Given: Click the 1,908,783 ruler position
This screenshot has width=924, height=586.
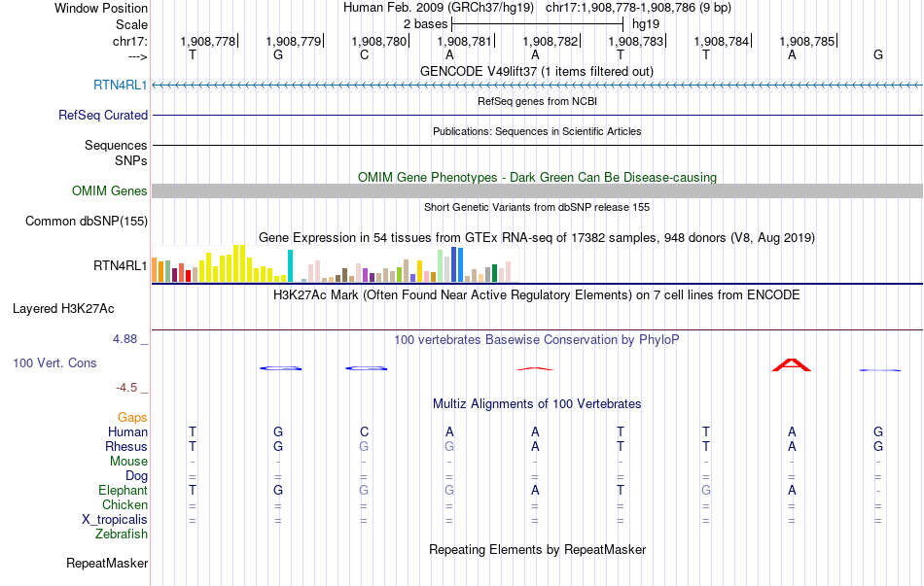Looking at the screenshot, I should [x=636, y=41].
